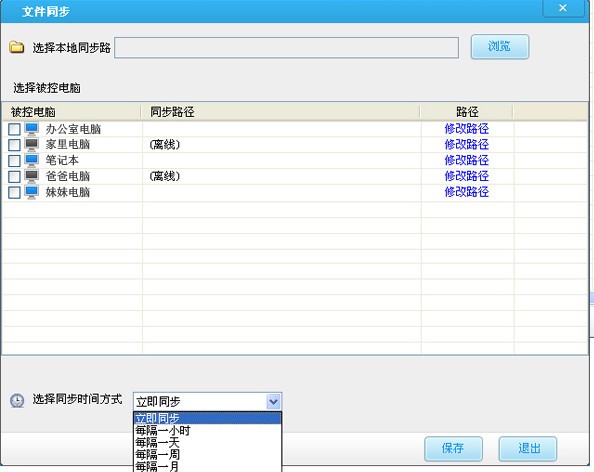Click the 保存 button
Screen dimensions: 594x472
(453, 449)
